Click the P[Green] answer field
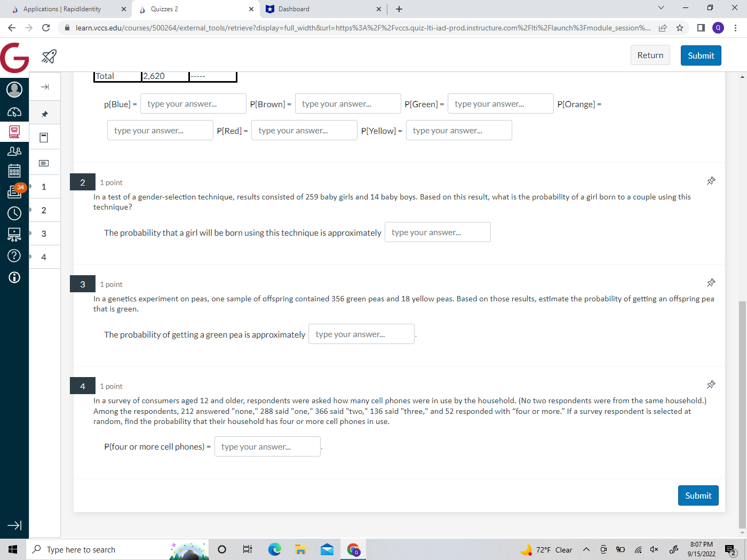Viewport: 747px width, 560px height. coord(500,103)
